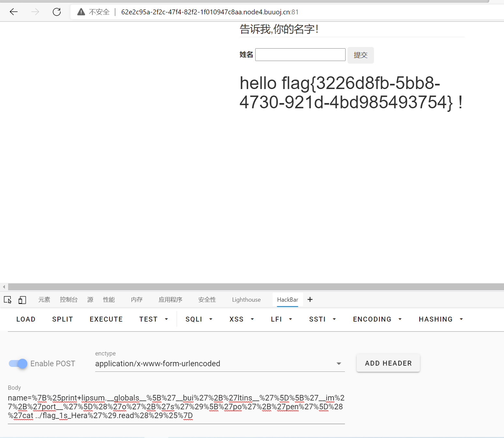The image size is (504, 438).
Task: Disable the Enable POST switch
Action: pos(18,363)
